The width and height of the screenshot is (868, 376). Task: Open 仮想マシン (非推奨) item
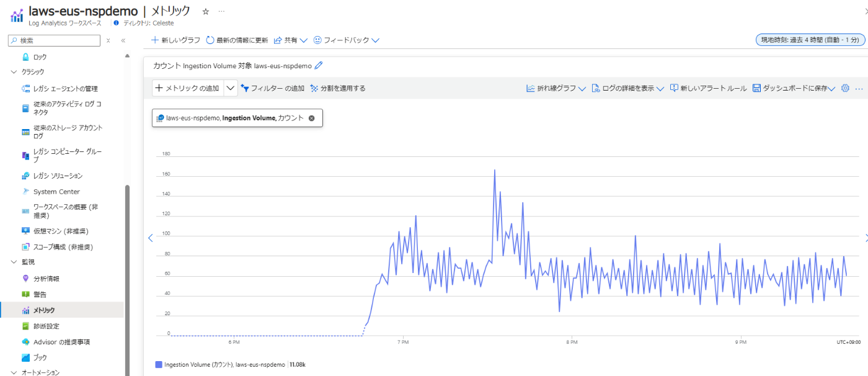(x=62, y=231)
